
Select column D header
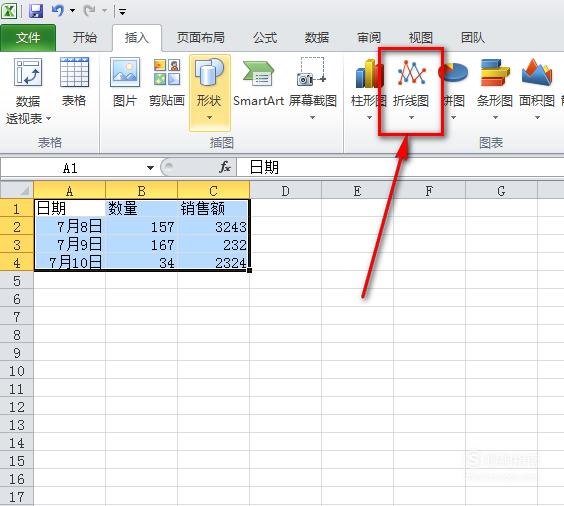click(x=285, y=191)
